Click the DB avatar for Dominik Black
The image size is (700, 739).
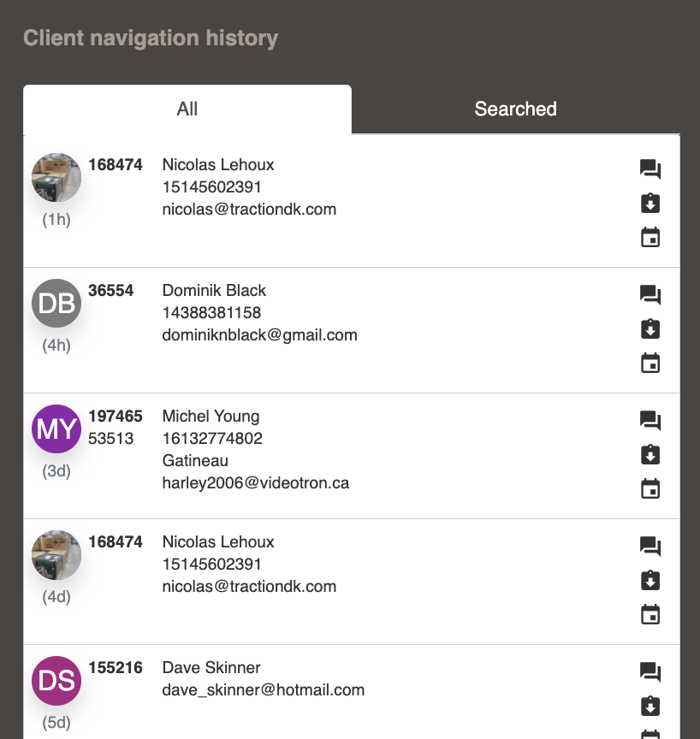point(56,303)
